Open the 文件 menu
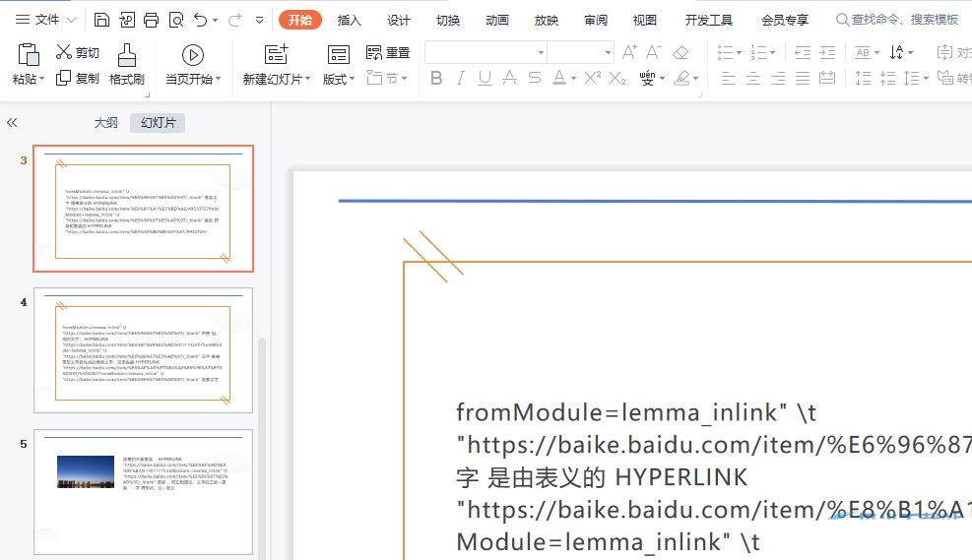 click(x=46, y=20)
